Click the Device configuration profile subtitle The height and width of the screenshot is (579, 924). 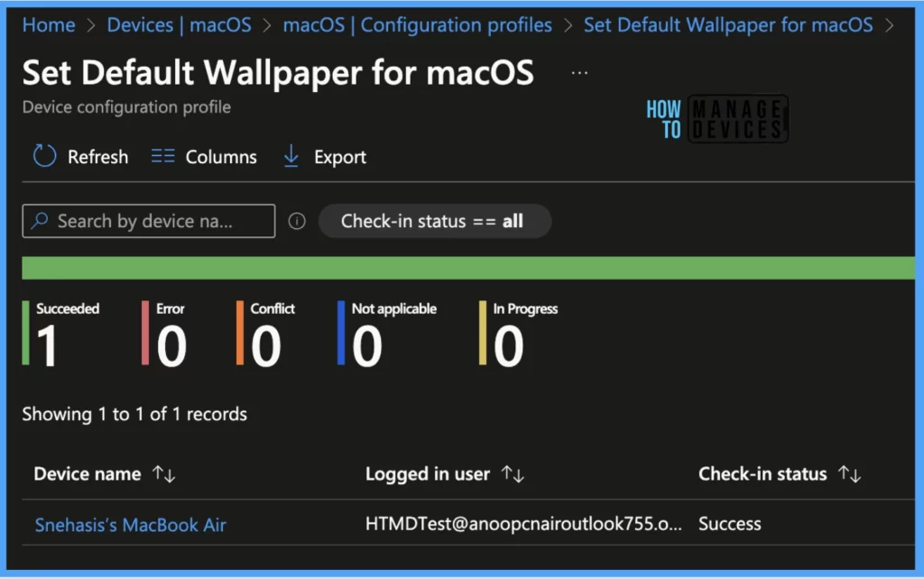pos(126,107)
